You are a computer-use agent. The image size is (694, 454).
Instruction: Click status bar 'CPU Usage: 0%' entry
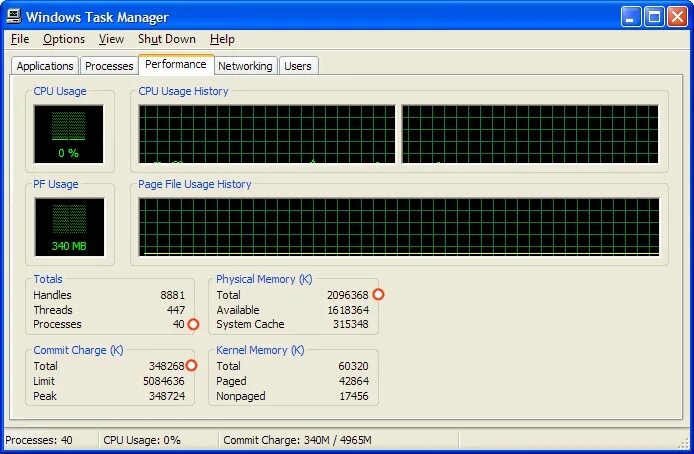pos(142,440)
